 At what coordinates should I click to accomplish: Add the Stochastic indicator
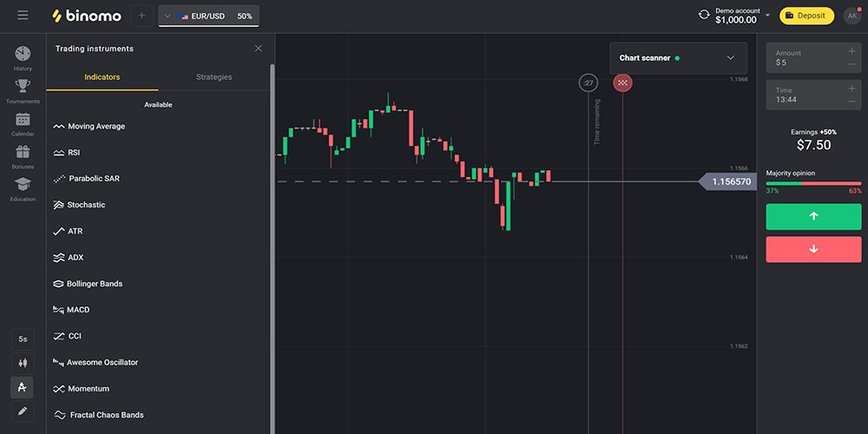(158, 205)
